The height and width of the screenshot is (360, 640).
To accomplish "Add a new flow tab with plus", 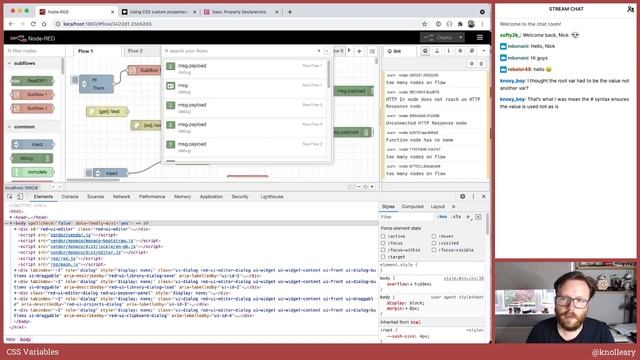I will pos(359,51).
